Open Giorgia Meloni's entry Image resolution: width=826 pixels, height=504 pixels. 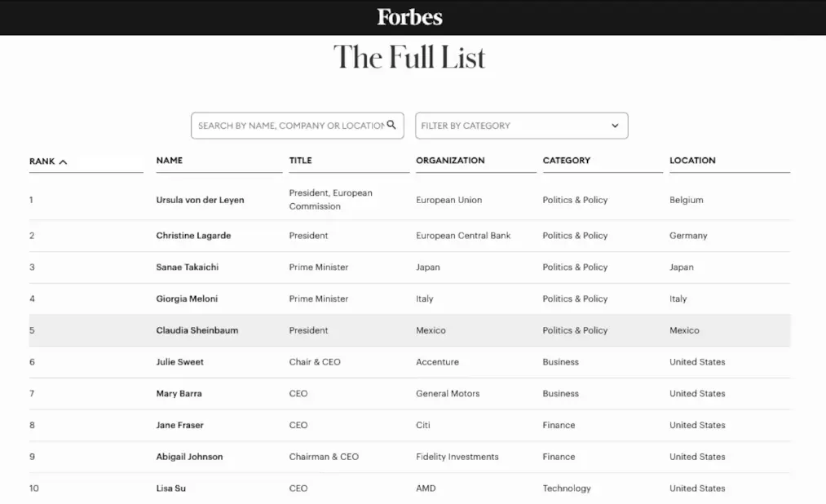click(187, 299)
